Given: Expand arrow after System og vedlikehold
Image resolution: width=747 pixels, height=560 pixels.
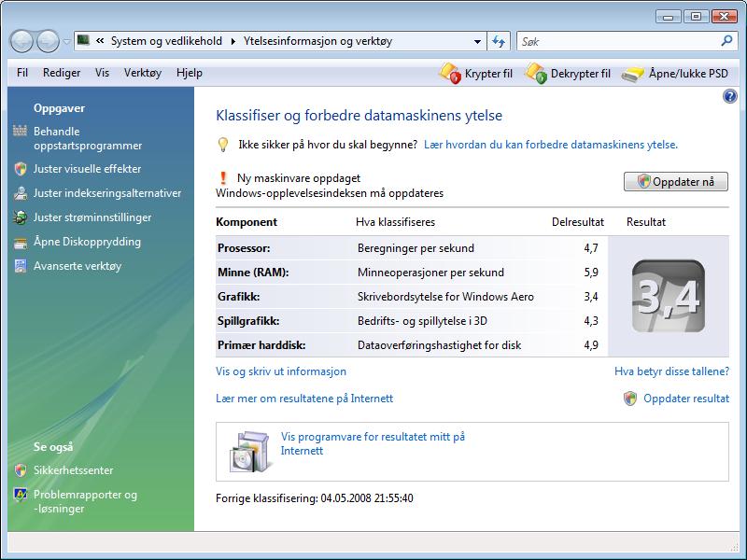Looking at the screenshot, I should tap(233, 41).
